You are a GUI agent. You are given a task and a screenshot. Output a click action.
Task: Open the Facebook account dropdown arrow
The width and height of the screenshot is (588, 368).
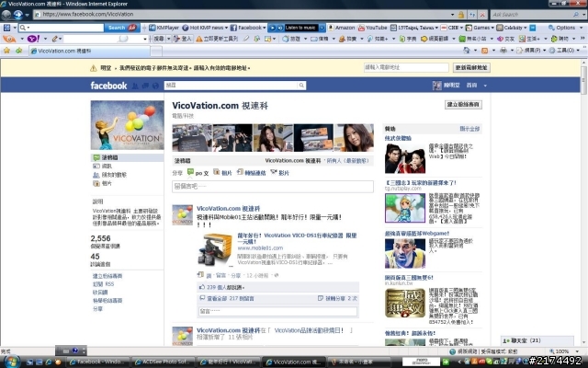pyautogui.click(x=485, y=86)
